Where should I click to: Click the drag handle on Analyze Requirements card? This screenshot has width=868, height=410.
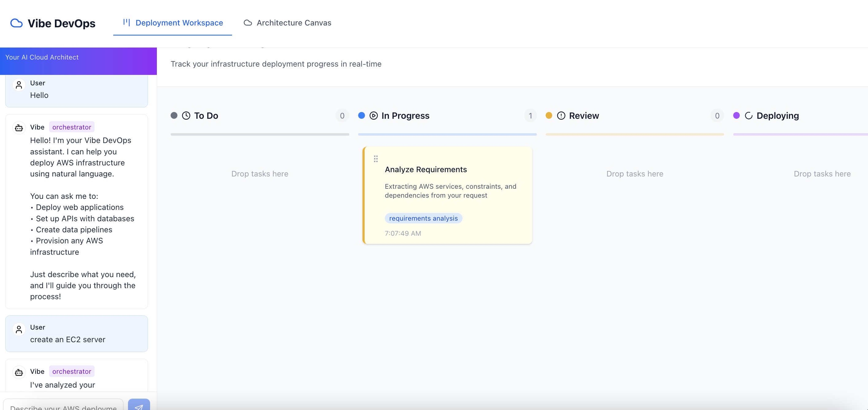tap(376, 159)
